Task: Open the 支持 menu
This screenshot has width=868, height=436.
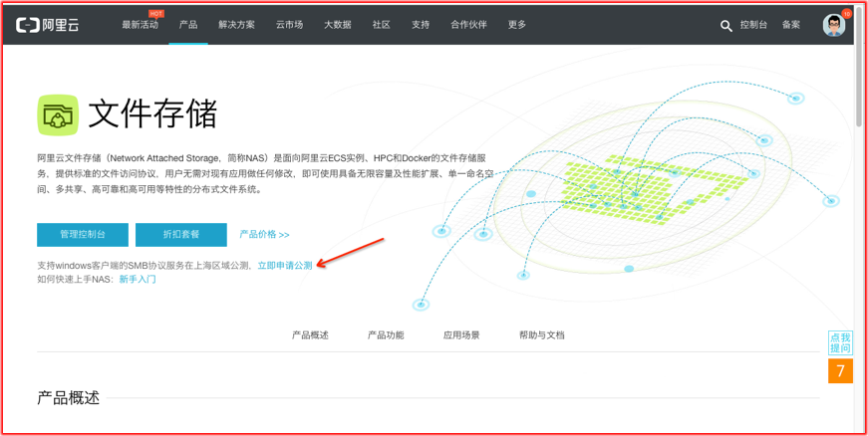Action: pyautogui.click(x=421, y=25)
